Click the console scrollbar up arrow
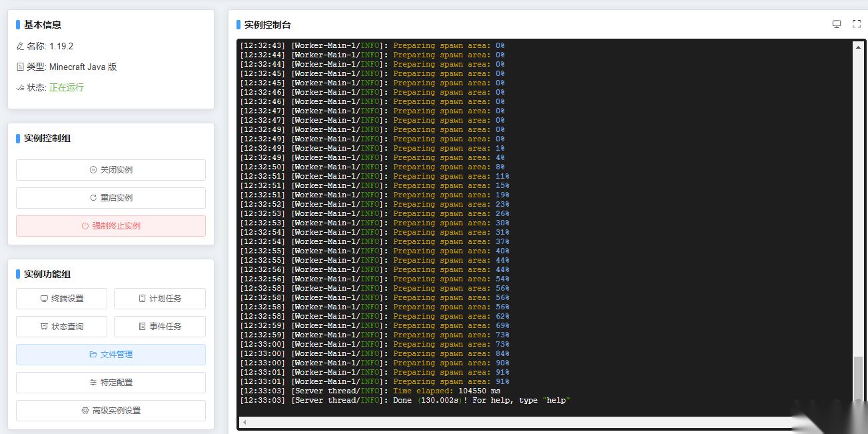Image resolution: width=868 pixels, height=434 pixels. point(858,47)
